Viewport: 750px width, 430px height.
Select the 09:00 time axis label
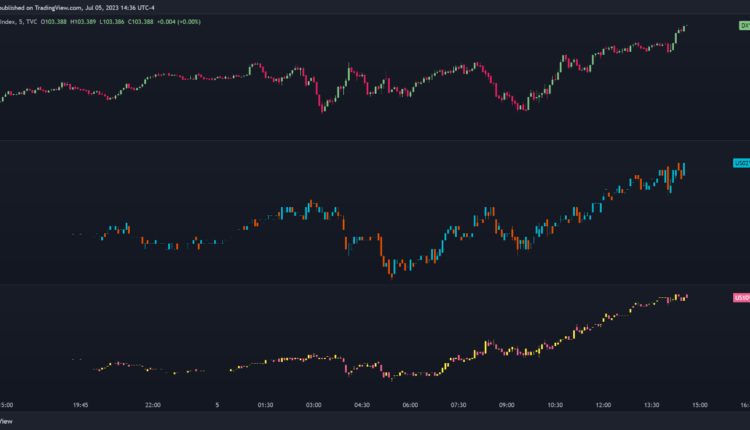(x=506, y=405)
